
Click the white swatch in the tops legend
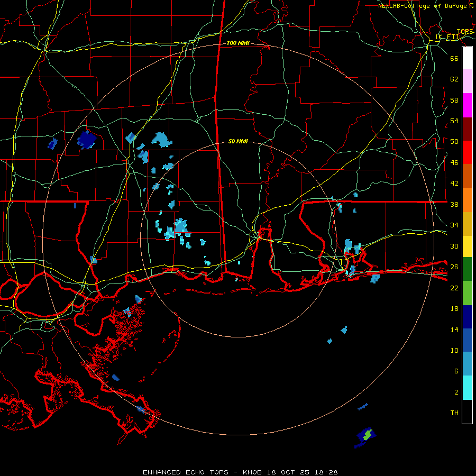467,58
